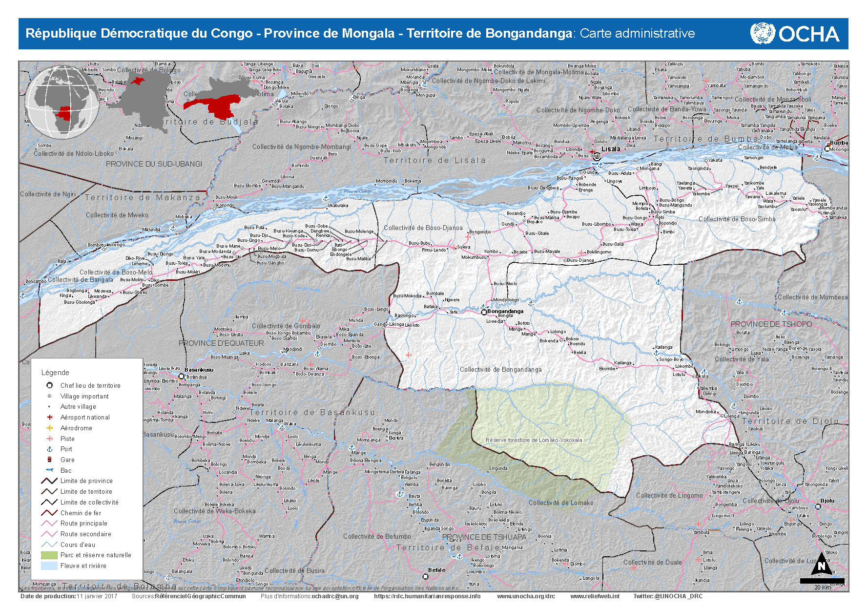Image resolution: width=868 pixels, height=610 pixels.
Task: Select the Gare legend icon
Action: tap(49, 460)
